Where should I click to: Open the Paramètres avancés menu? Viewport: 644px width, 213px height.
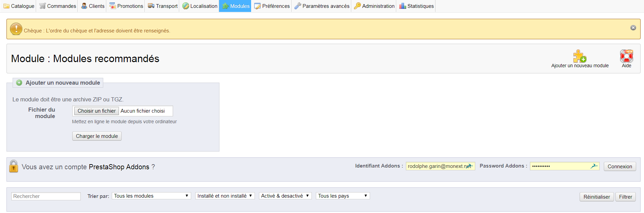(322, 6)
